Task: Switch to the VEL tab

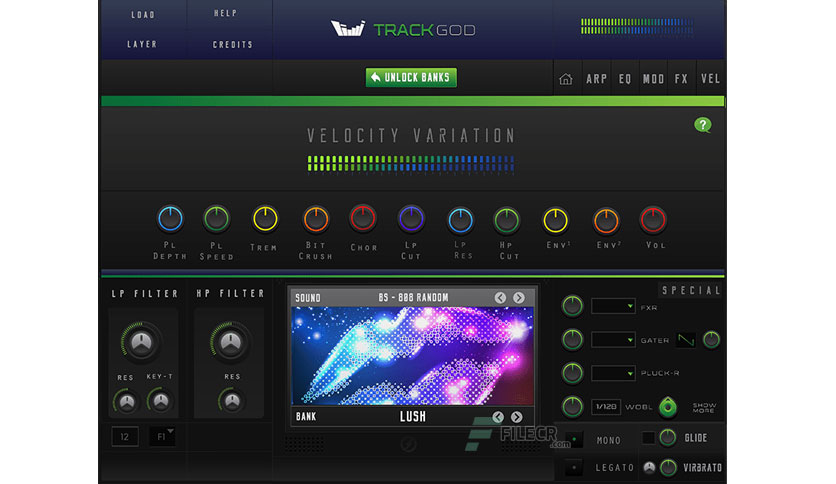Action: pyautogui.click(x=710, y=79)
